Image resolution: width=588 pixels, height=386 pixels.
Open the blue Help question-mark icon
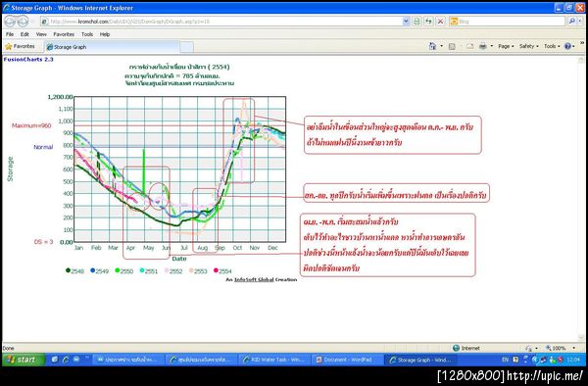pos(567,46)
